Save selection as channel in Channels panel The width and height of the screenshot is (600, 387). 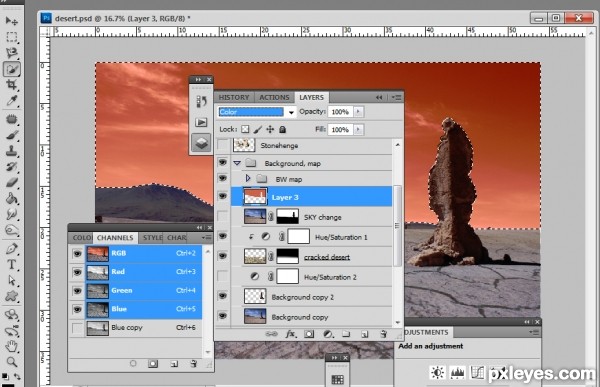(x=153, y=363)
